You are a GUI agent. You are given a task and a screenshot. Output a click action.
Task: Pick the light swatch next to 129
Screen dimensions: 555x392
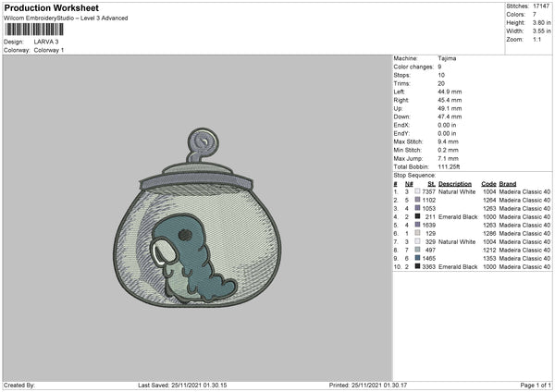[417, 233]
